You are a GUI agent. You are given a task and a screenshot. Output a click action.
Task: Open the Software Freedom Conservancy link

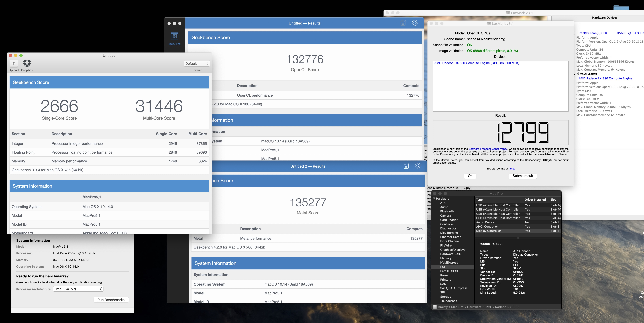488,149
